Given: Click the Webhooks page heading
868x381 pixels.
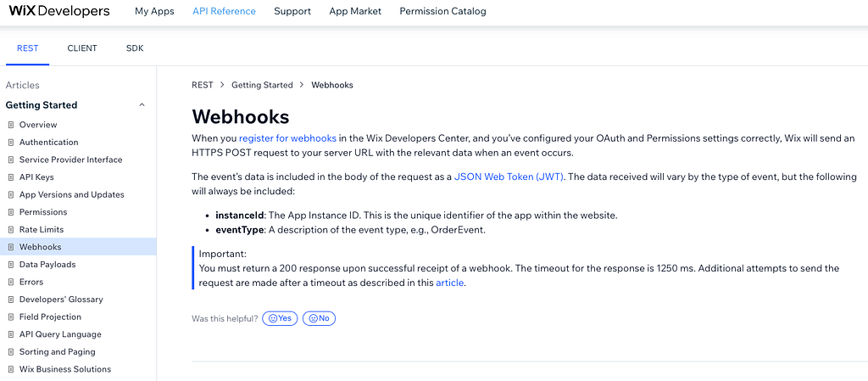Looking at the screenshot, I should tap(240, 117).
